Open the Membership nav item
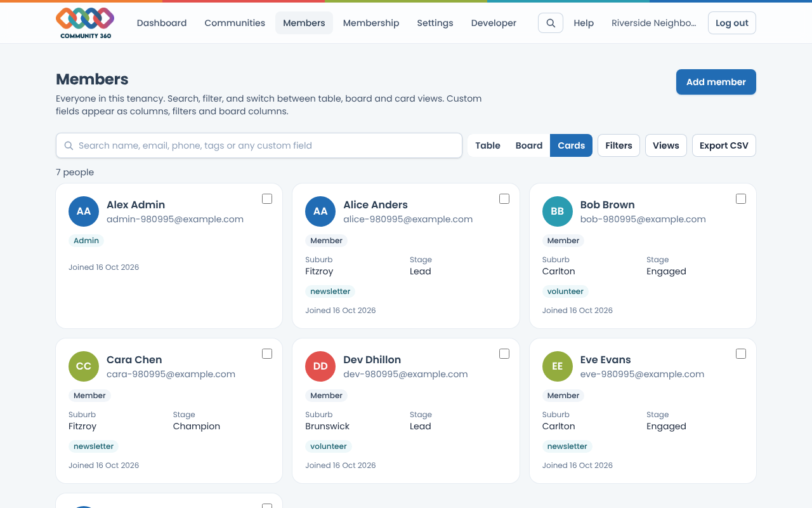The image size is (812, 508). tap(371, 23)
